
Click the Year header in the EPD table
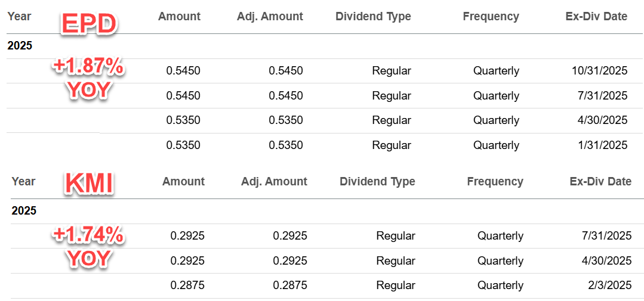coord(19,16)
